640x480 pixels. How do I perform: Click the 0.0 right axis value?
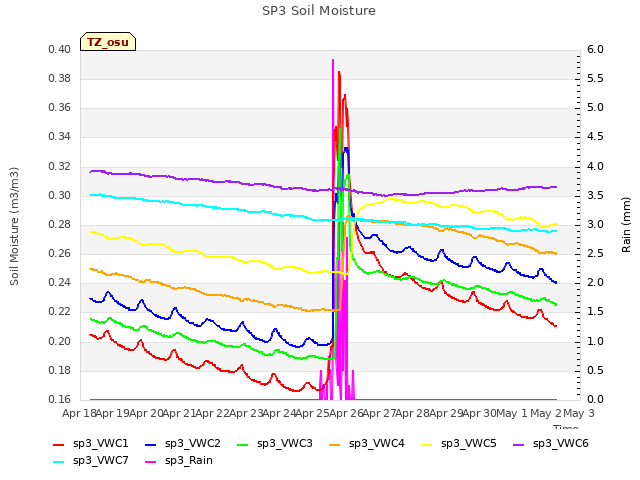(x=595, y=399)
